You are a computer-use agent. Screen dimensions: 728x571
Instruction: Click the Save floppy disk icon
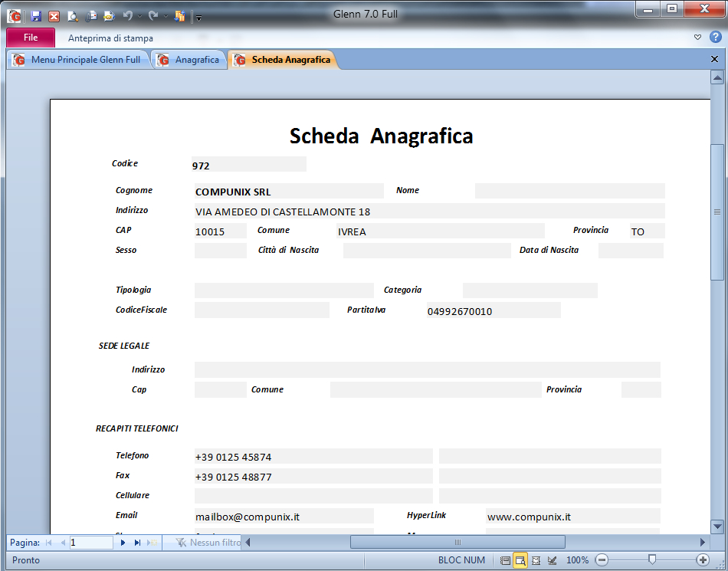[x=36, y=16]
